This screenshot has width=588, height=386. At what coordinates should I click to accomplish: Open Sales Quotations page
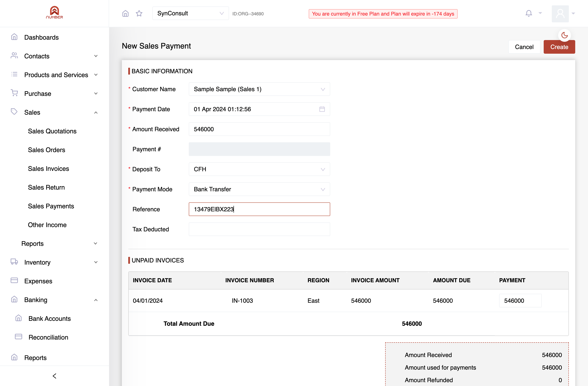(x=52, y=131)
